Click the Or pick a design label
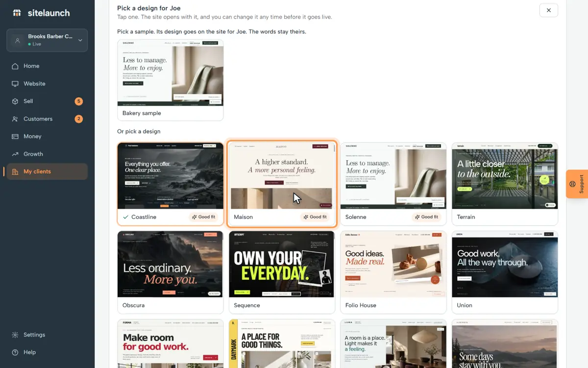Screen dimensions: 588x368 (x=139, y=131)
